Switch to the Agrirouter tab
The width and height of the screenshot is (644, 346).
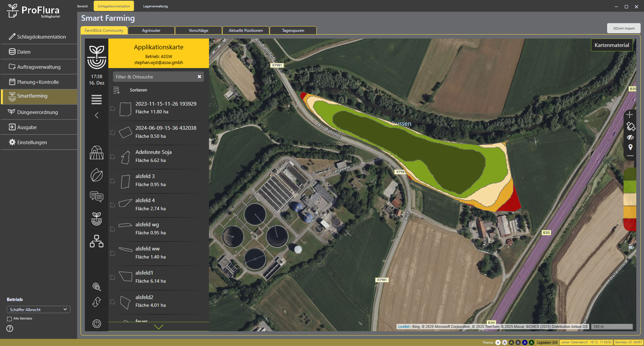[151, 31]
